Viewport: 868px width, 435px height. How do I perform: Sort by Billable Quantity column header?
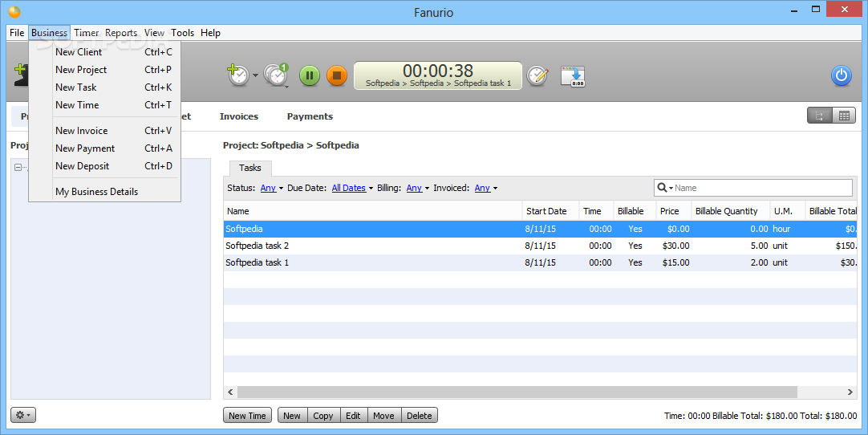pyautogui.click(x=730, y=211)
